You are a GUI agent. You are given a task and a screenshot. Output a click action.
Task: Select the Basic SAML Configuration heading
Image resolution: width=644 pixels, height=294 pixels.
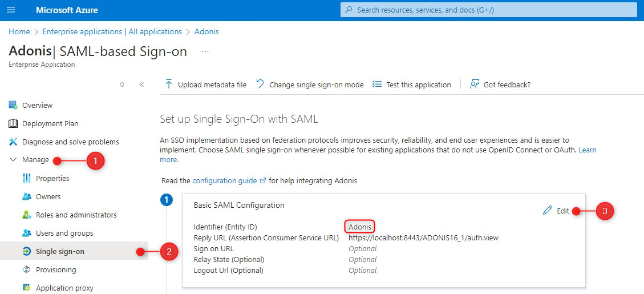click(238, 205)
